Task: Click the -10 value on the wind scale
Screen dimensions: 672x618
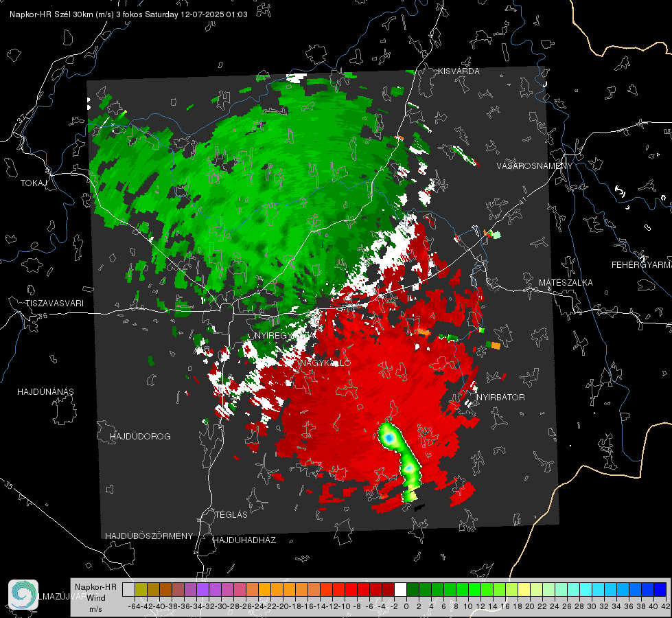Action: click(x=344, y=606)
